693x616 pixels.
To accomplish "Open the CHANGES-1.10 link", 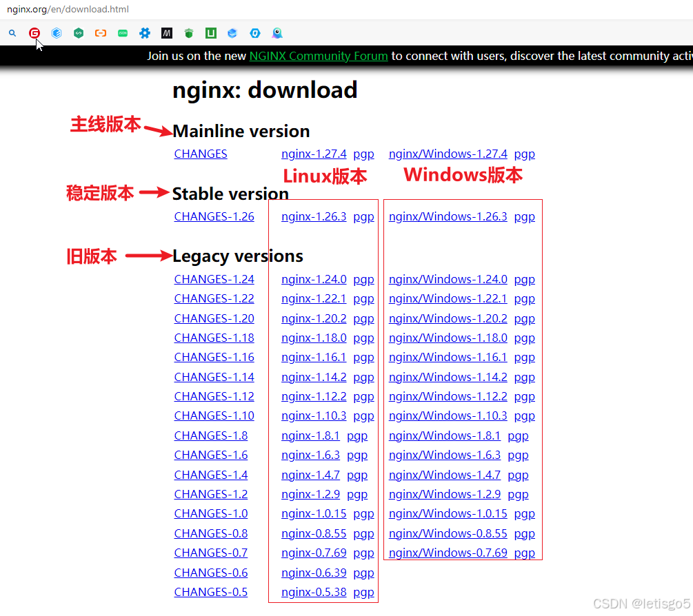I will coord(214,416).
